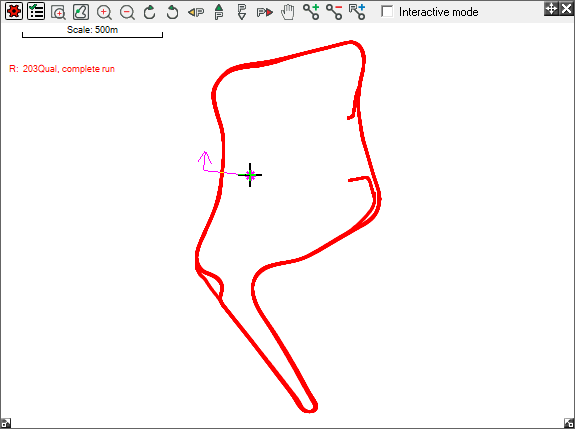Pan the map down with the arrow icon

click(242, 12)
